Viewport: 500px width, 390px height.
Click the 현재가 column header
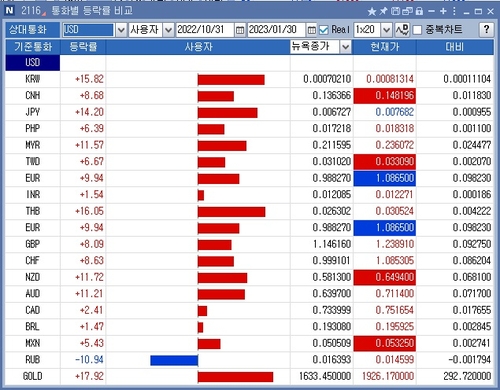385,47
